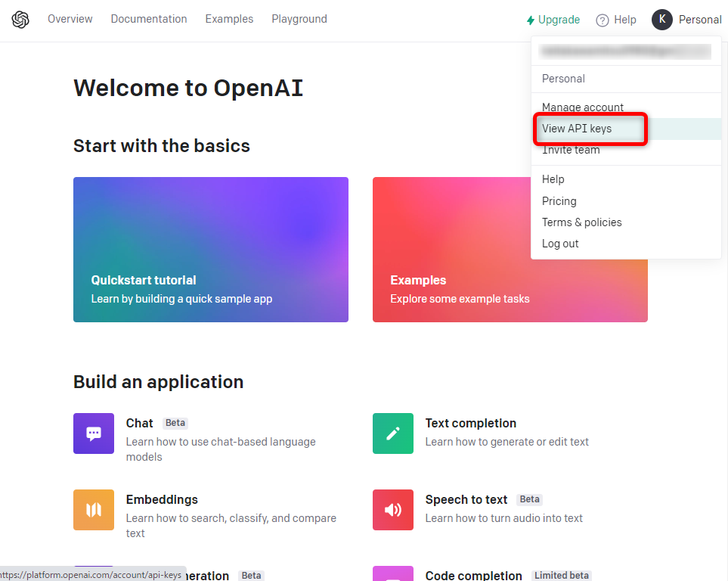
Task: Open the Examples card with example tasks
Action: coord(510,249)
